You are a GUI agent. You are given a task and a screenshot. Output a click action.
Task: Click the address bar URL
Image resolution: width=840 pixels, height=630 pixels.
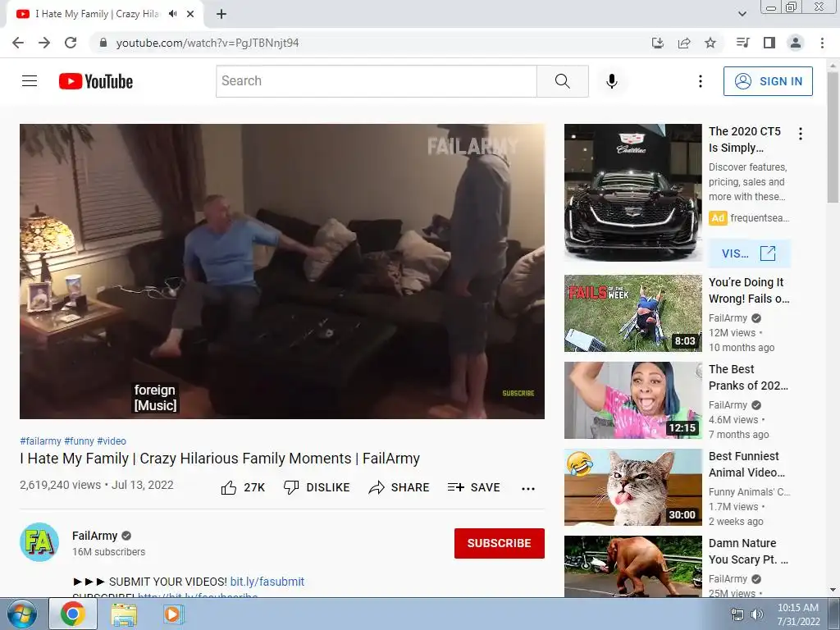coord(208,43)
